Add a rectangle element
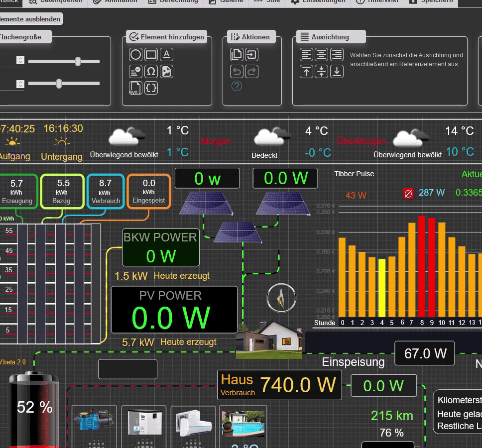 coord(151,55)
